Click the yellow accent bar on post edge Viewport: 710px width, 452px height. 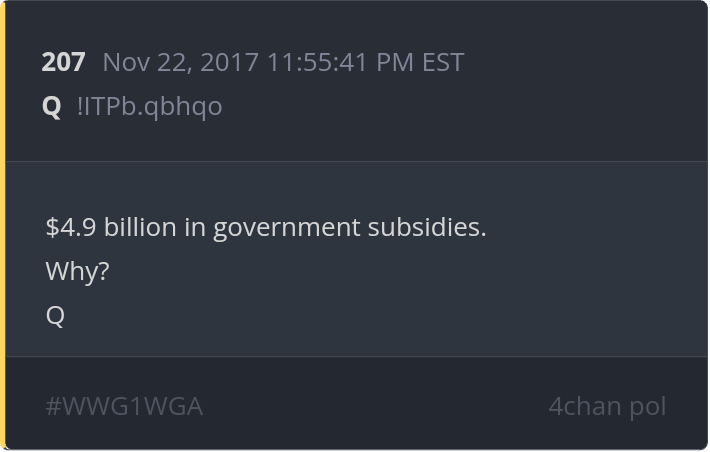pos(2,226)
